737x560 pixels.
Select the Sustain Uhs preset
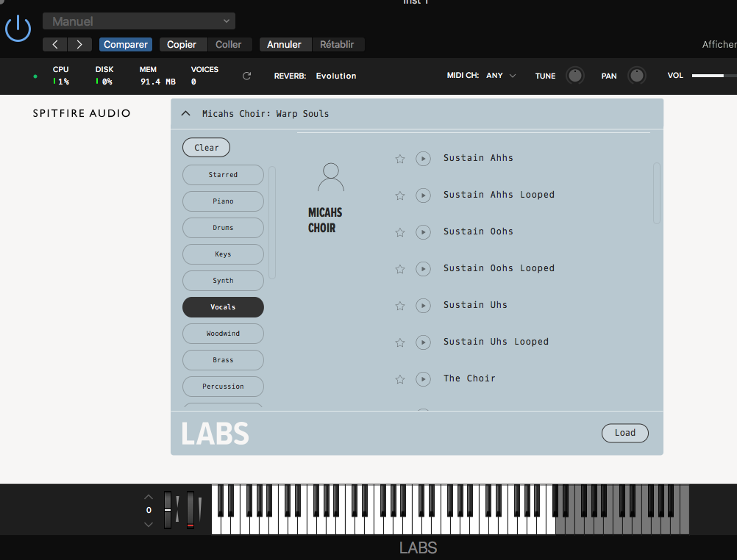(x=475, y=305)
